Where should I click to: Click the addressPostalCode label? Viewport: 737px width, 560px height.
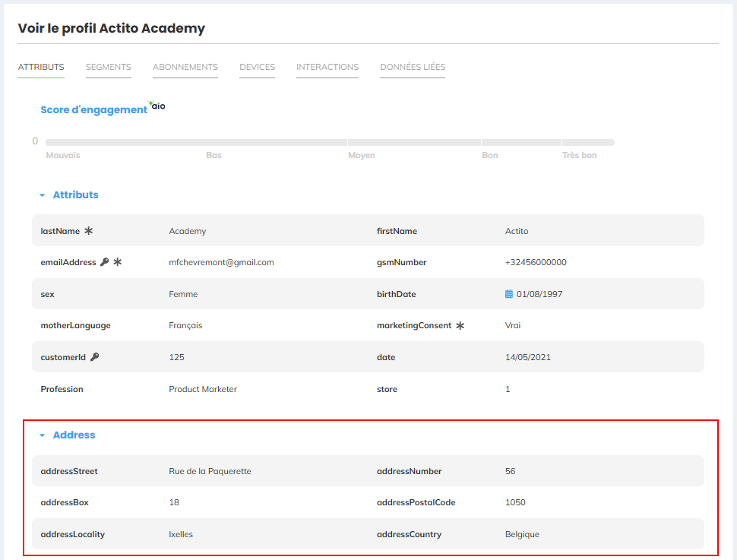point(416,502)
